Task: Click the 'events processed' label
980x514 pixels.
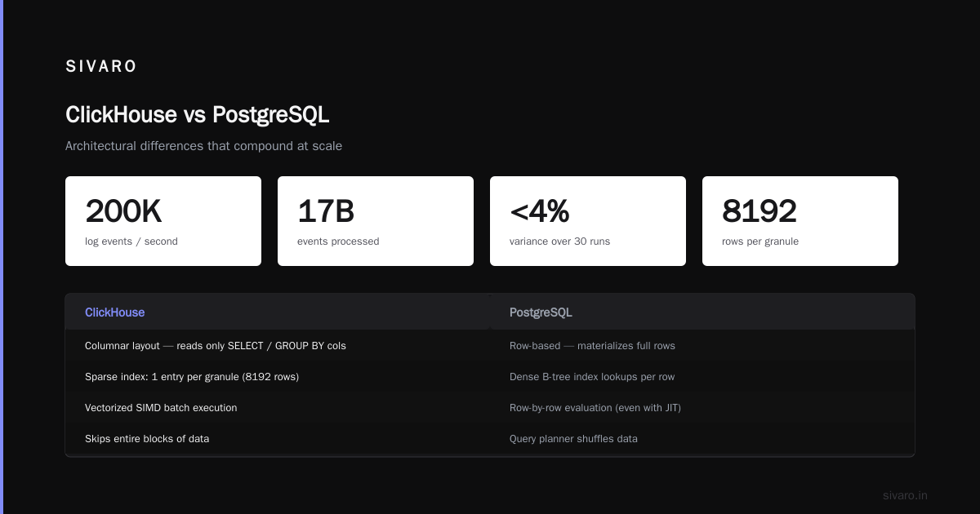Action: tap(338, 241)
